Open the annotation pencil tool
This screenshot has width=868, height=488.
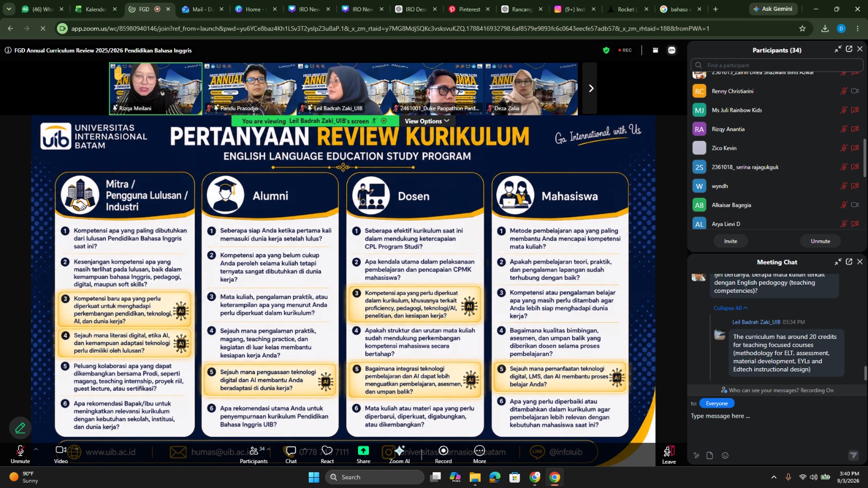(x=20, y=428)
